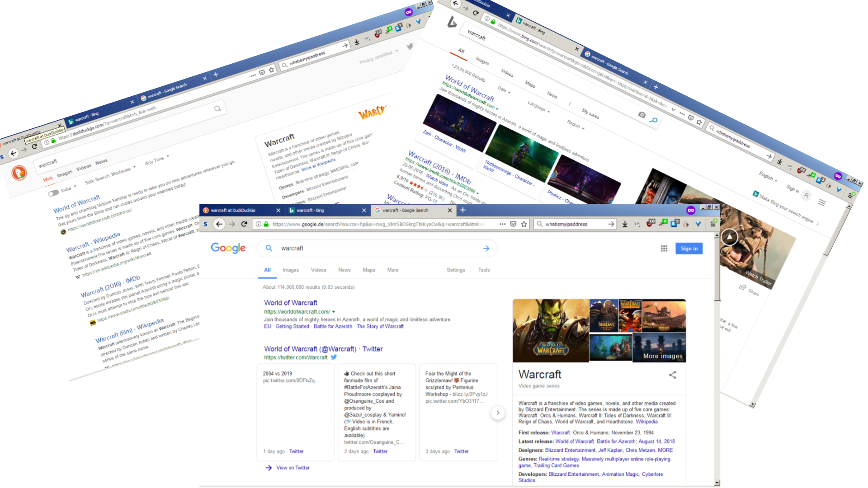Image resolution: width=868 pixels, height=488 pixels.
Task: Go back in the Google window toolbar
Action: point(219,224)
